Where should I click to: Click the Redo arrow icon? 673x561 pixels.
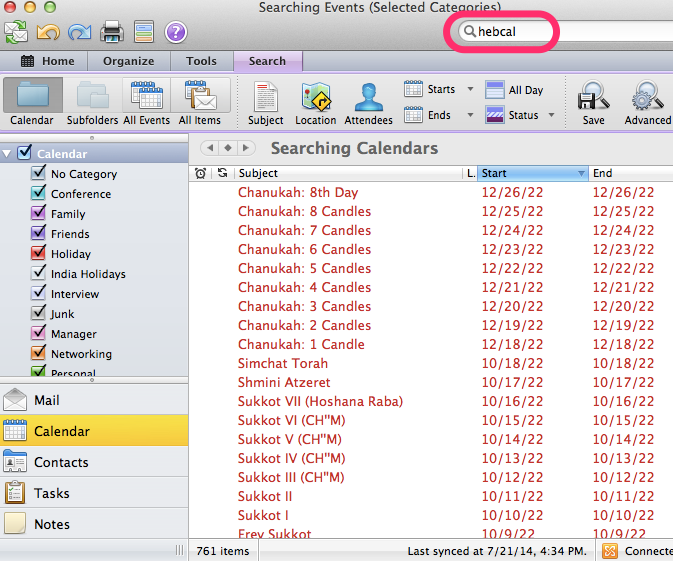[x=79, y=32]
